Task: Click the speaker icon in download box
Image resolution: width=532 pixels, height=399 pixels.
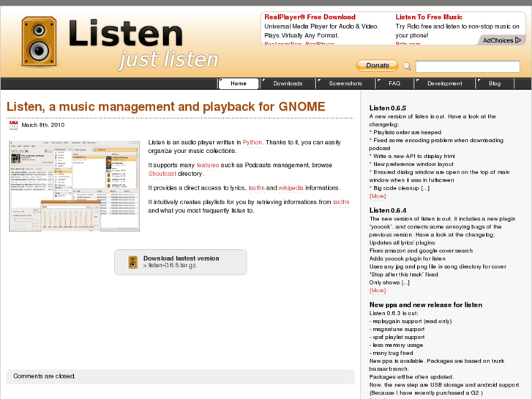Action: tap(132, 262)
